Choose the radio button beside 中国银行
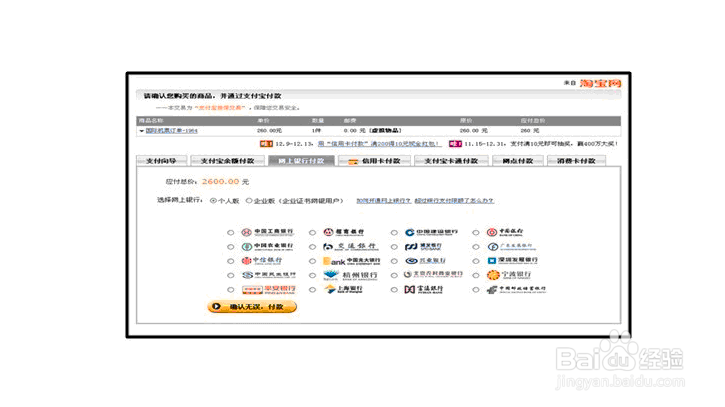725x407 pixels. pyautogui.click(x=476, y=233)
